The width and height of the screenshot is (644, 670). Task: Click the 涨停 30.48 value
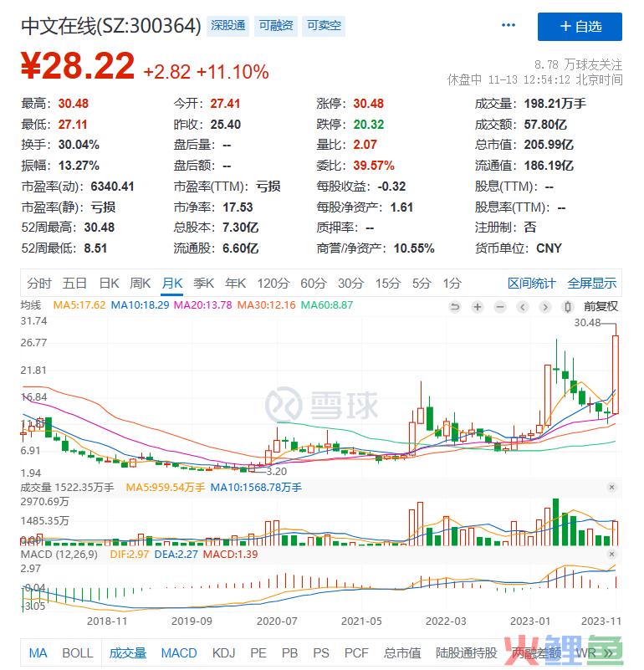point(368,104)
